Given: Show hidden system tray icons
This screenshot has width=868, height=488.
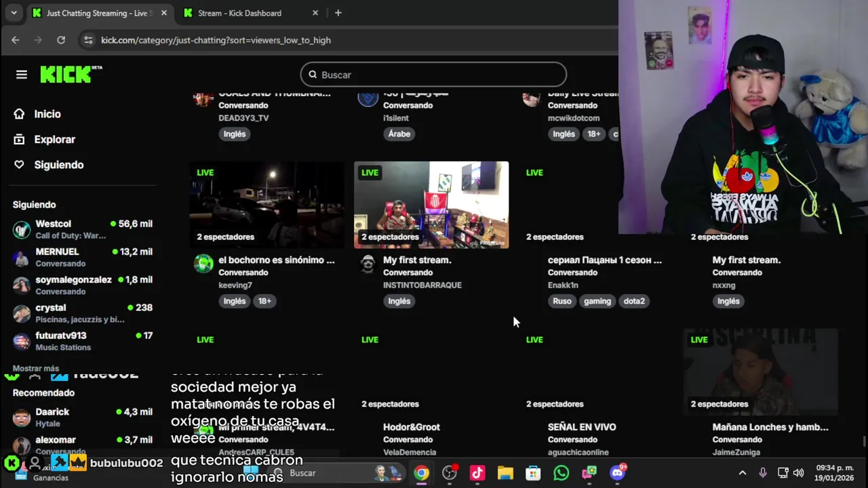Looking at the screenshot, I should coord(743,473).
